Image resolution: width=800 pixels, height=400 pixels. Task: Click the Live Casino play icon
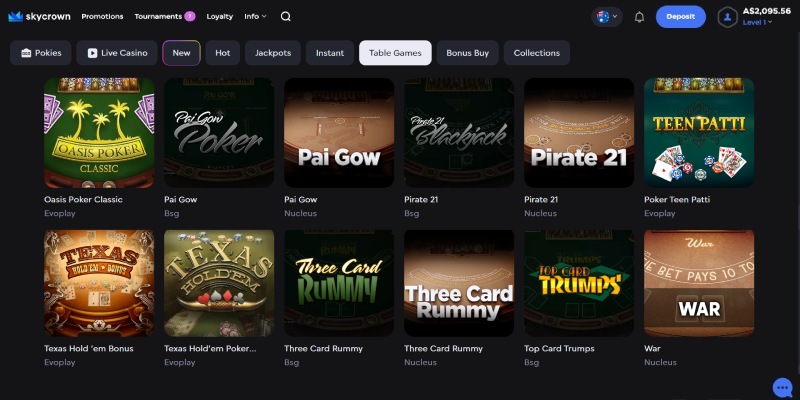[x=92, y=53]
